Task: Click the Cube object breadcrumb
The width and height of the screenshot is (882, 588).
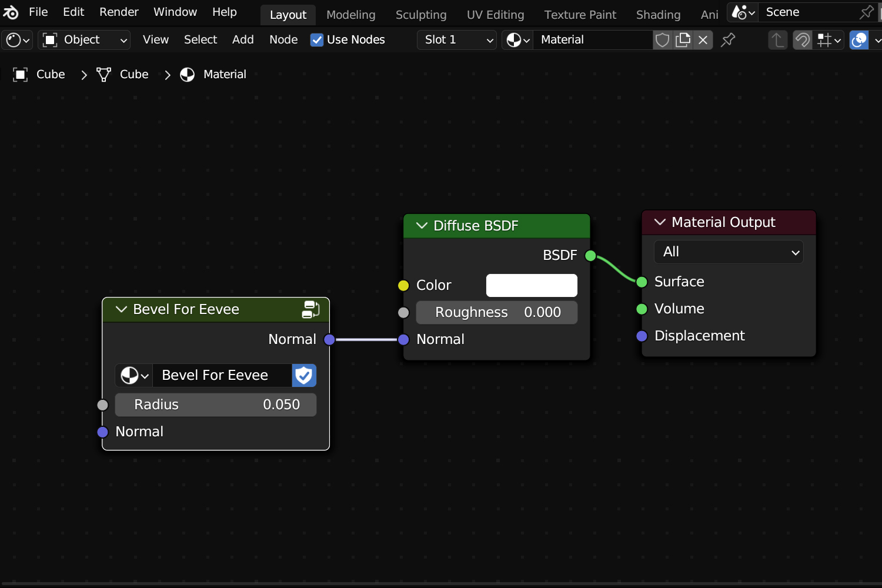Action: pyautogui.click(x=39, y=75)
